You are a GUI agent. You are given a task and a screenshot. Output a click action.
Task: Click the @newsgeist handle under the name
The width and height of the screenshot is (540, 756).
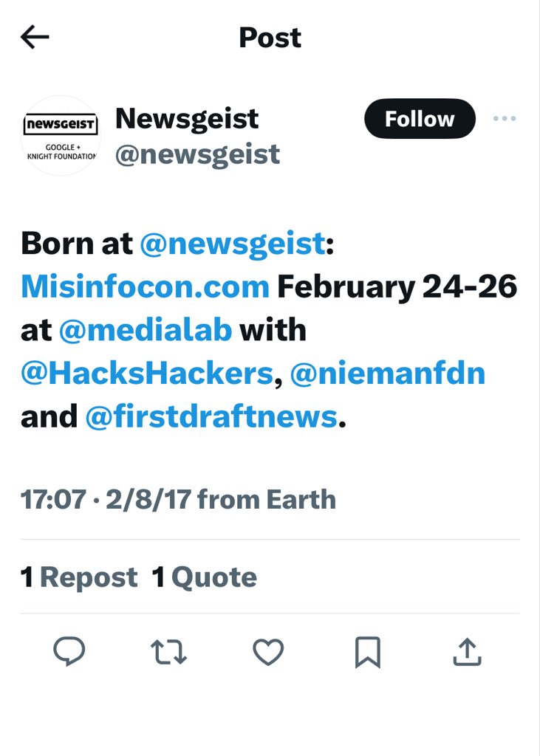[197, 154]
